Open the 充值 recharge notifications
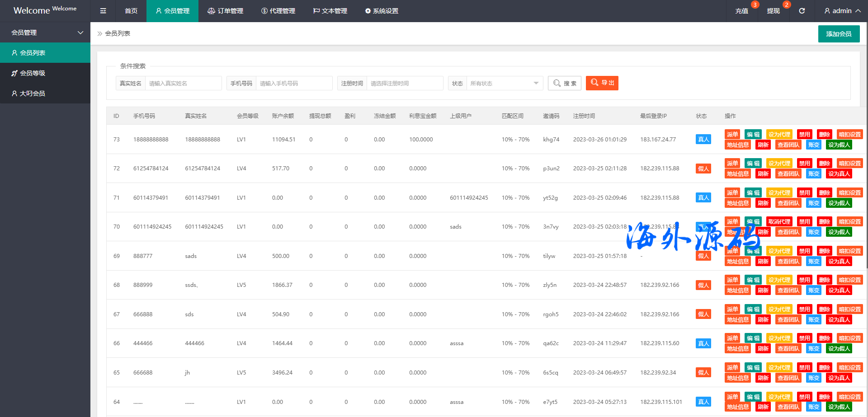Viewport: 868px width, 417px height. (x=741, y=11)
